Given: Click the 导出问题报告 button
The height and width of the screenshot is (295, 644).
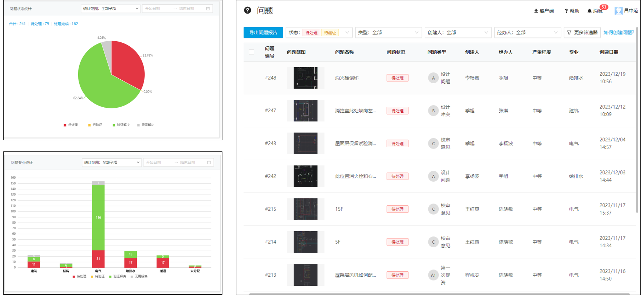Looking at the screenshot, I should 263,33.
